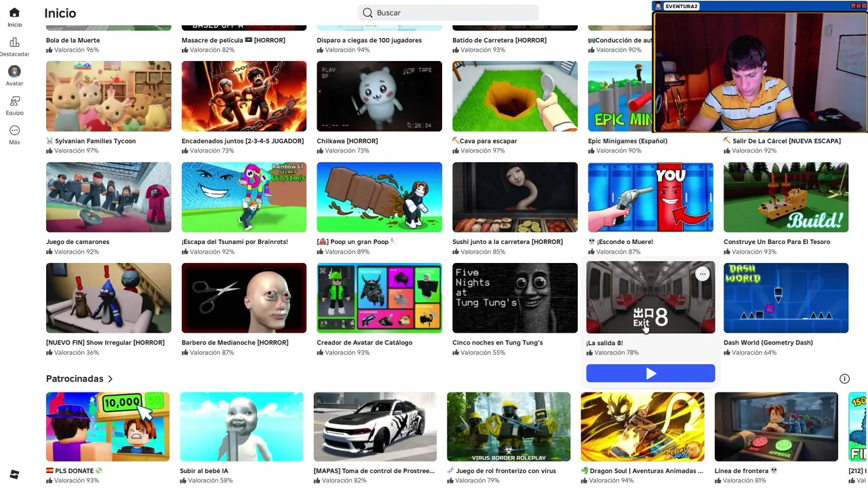Image resolution: width=868 pixels, height=488 pixels.
Task: Click Disparo a ciegas de 100 jugadores title
Action: point(369,40)
